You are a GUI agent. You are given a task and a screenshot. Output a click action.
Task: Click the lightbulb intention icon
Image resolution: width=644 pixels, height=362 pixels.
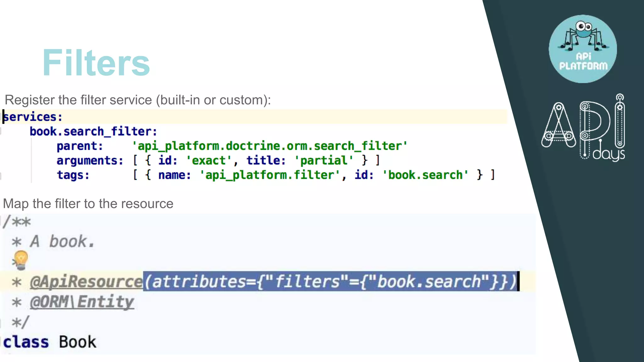21,260
